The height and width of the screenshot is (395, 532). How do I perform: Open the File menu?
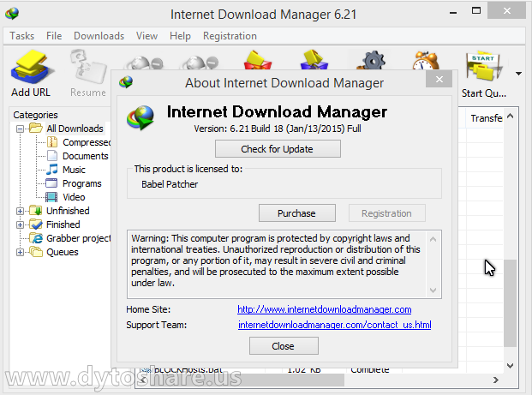54,36
